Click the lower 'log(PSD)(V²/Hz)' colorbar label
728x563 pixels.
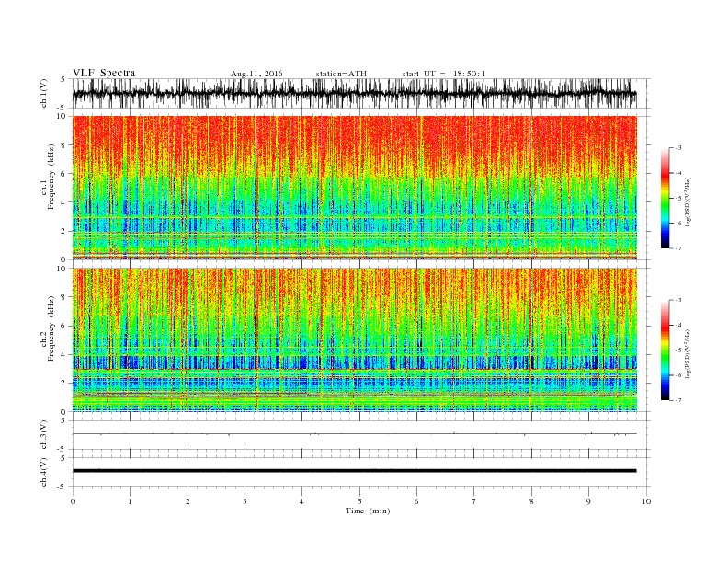tap(687, 353)
